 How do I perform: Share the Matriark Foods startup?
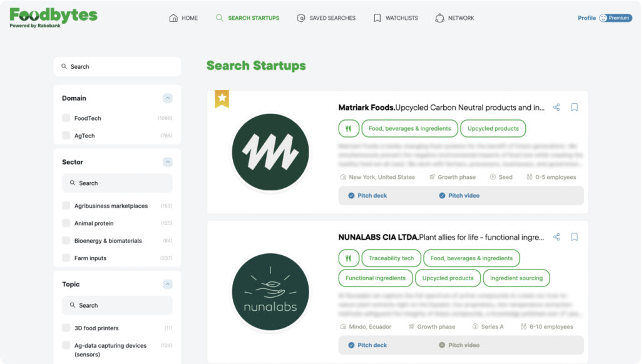point(556,107)
